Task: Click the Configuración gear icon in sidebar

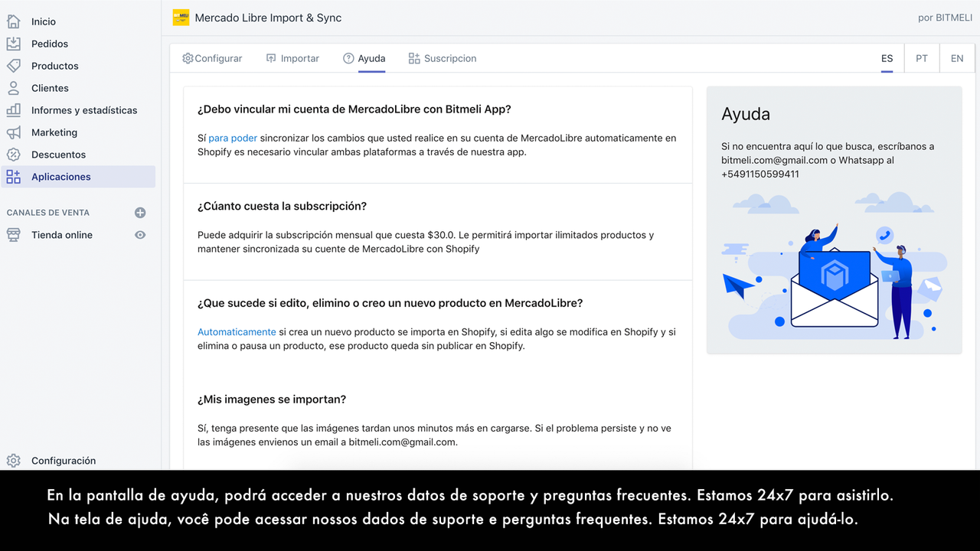Action: 13,461
